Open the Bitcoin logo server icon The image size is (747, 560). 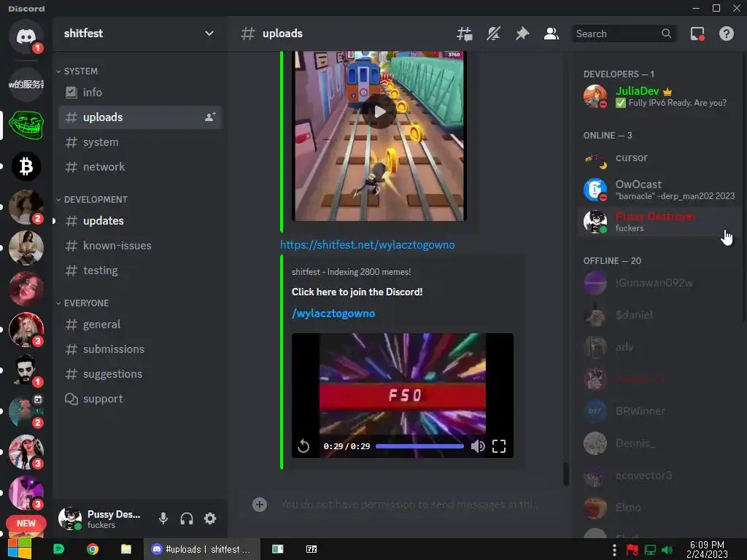tap(26, 167)
